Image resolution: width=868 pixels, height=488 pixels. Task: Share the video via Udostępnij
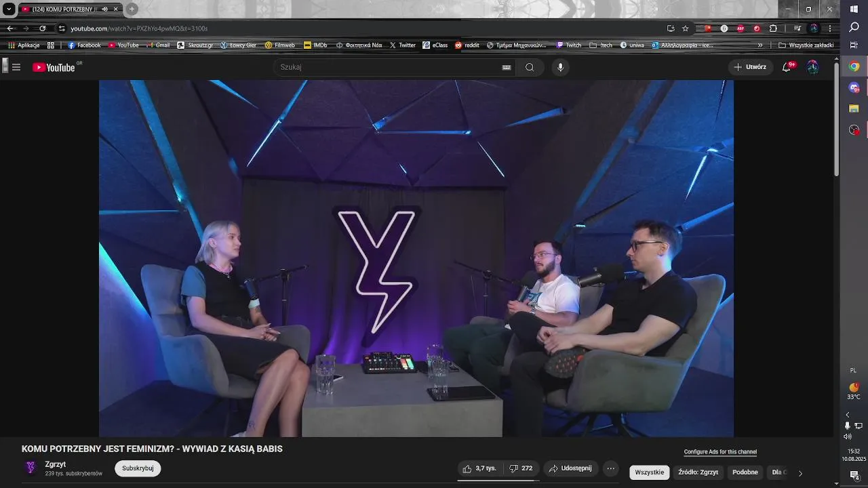pyautogui.click(x=570, y=468)
